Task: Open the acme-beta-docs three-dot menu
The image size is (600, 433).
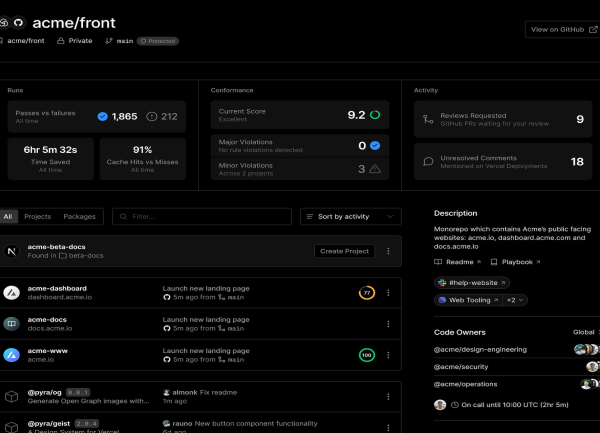Action: click(x=388, y=251)
